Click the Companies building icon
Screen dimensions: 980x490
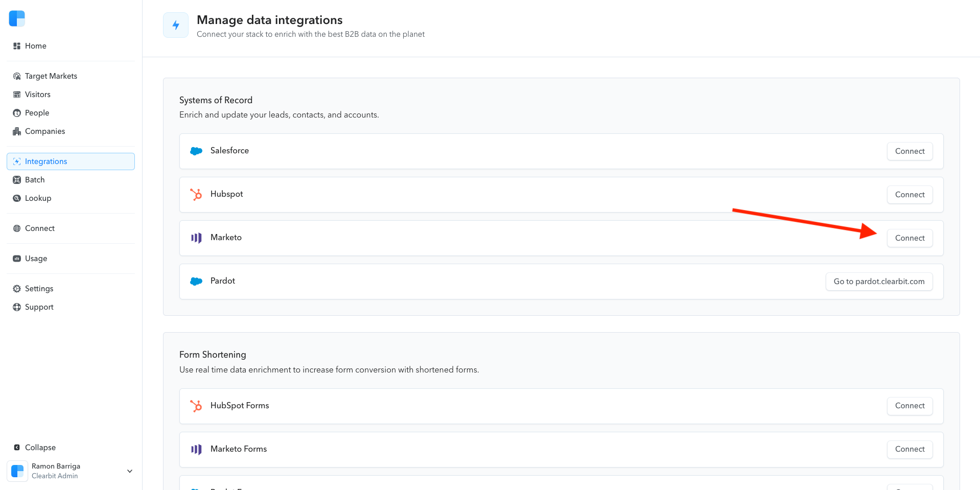click(x=17, y=131)
